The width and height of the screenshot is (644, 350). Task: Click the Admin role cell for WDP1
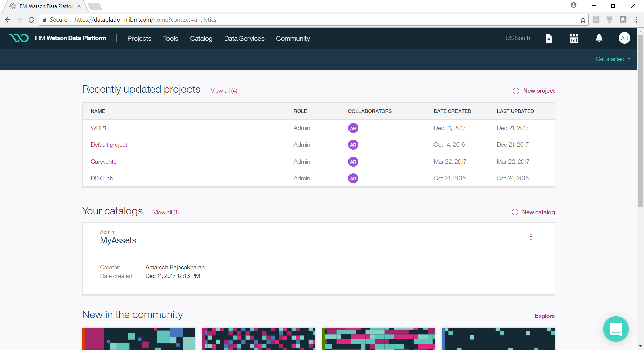pyautogui.click(x=302, y=128)
